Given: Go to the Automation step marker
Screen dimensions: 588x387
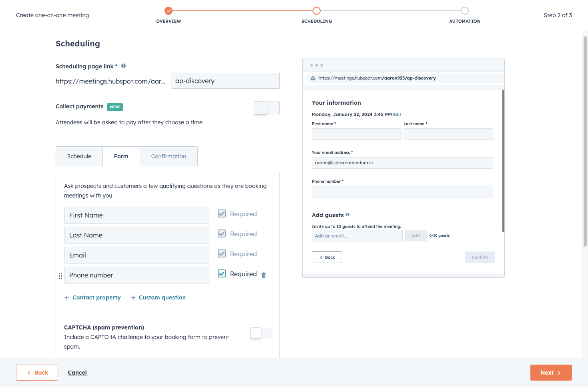Looking at the screenshot, I should pyautogui.click(x=464, y=11).
